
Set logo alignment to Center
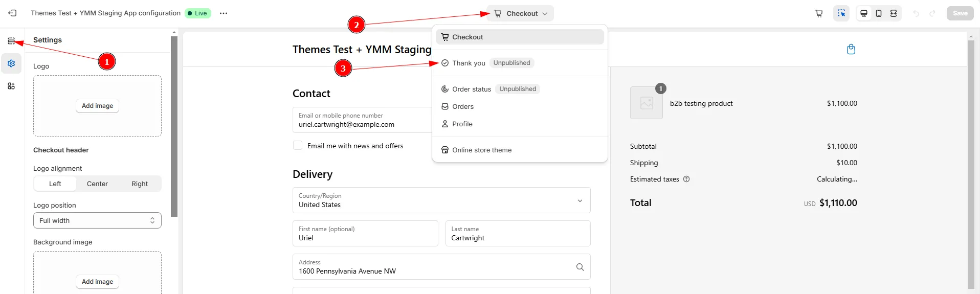coord(97,184)
